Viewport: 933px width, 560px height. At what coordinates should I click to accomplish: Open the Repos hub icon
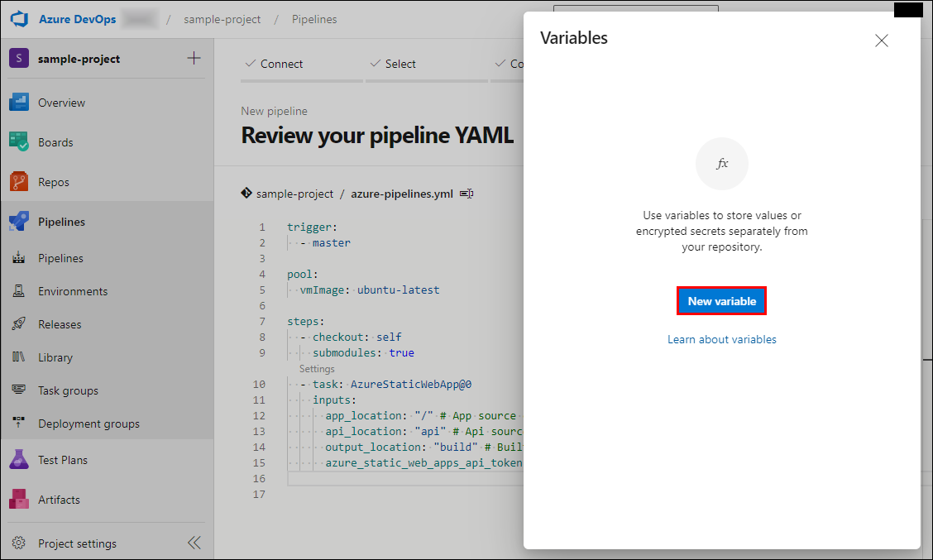point(19,181)
